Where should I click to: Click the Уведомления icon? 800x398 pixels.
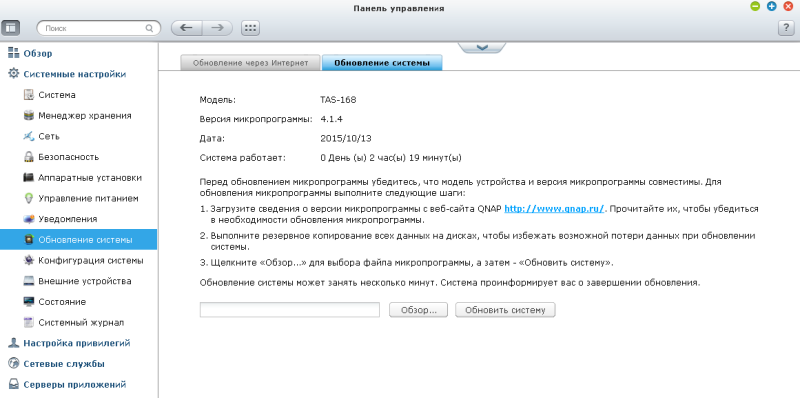pyautogui.click(x=29, y=219)
